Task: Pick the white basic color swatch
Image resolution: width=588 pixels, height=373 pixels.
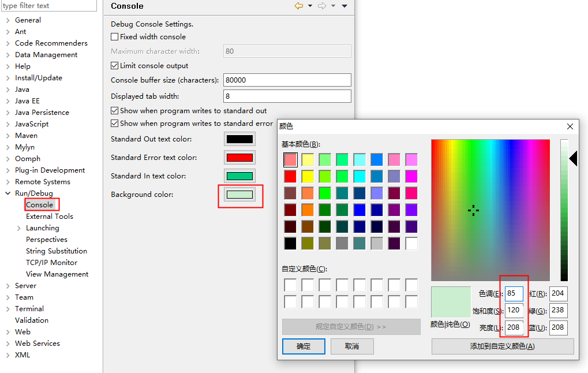Action: click(411, 244)
